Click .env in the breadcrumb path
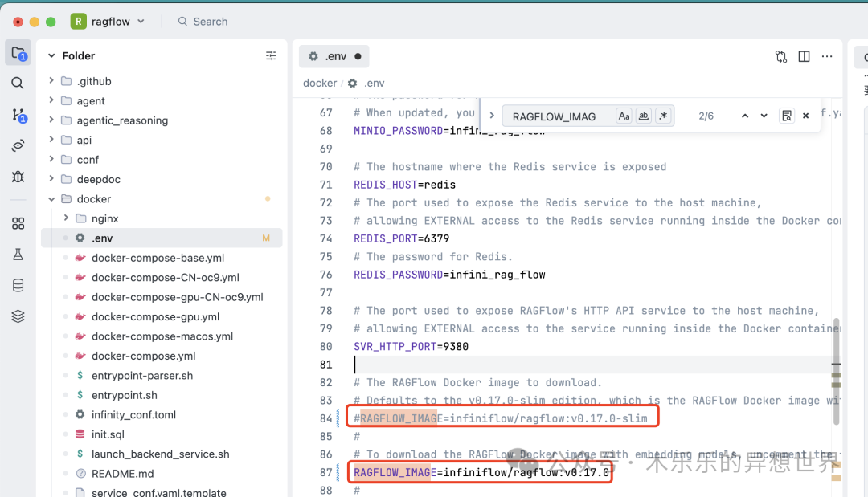 click(x=374, y=83)
